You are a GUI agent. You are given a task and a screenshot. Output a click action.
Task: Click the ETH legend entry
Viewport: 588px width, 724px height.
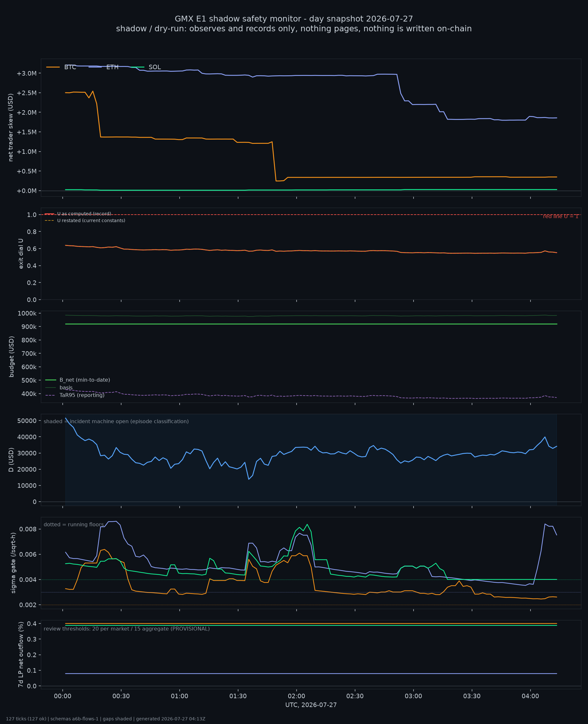(104, 67)
